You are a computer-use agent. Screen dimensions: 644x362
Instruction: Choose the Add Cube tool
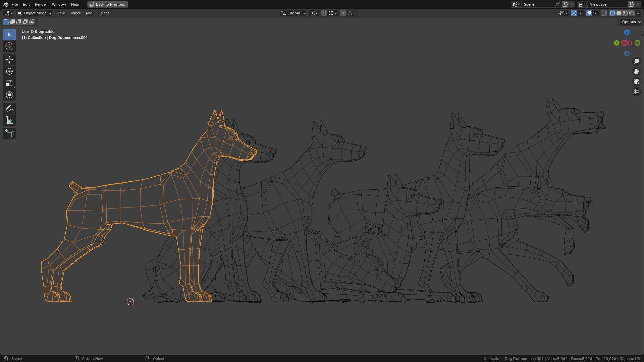9,134
